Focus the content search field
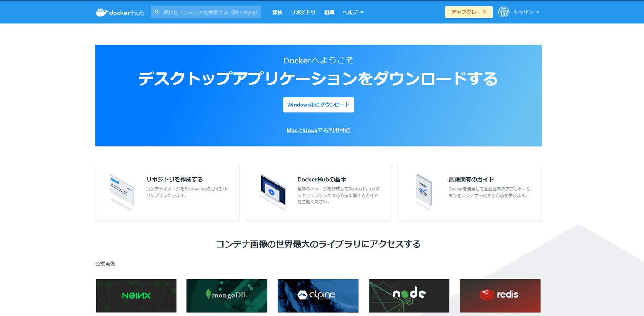This screenshot has width=644, height=316. tap(206, 12)
